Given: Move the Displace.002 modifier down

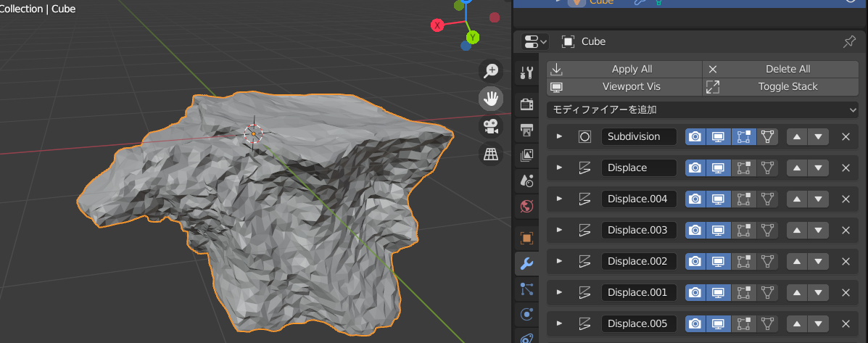Looking at the screenshot, I should [x=818, y=261].
